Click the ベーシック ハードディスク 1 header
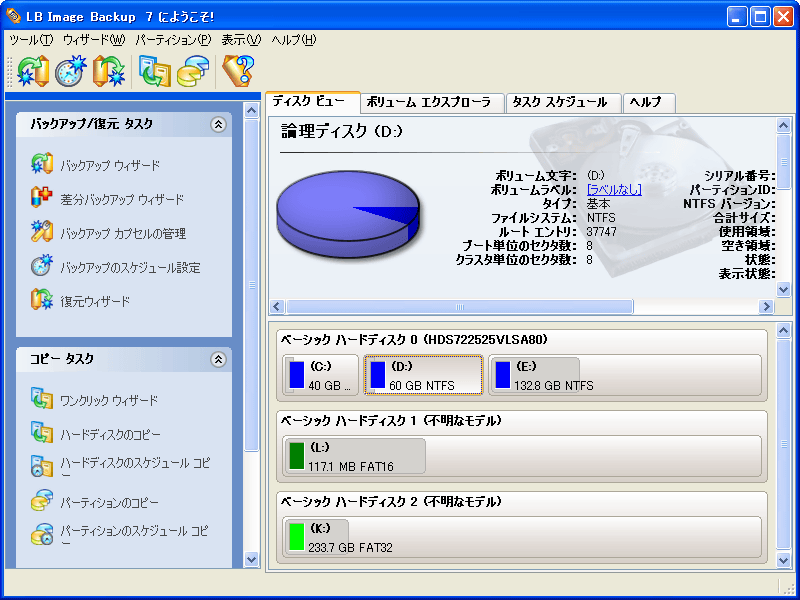The height and width of the screenshot is (600, 800). 391,420
